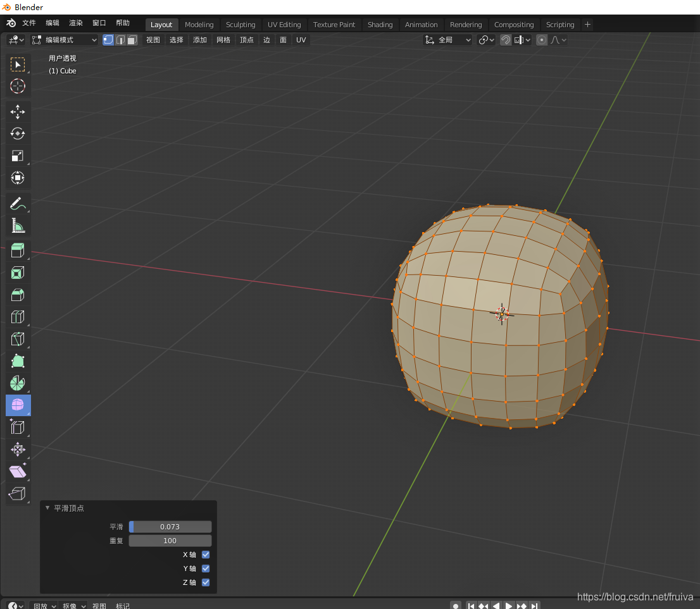Switch to vertex select mode

(108, 40)
